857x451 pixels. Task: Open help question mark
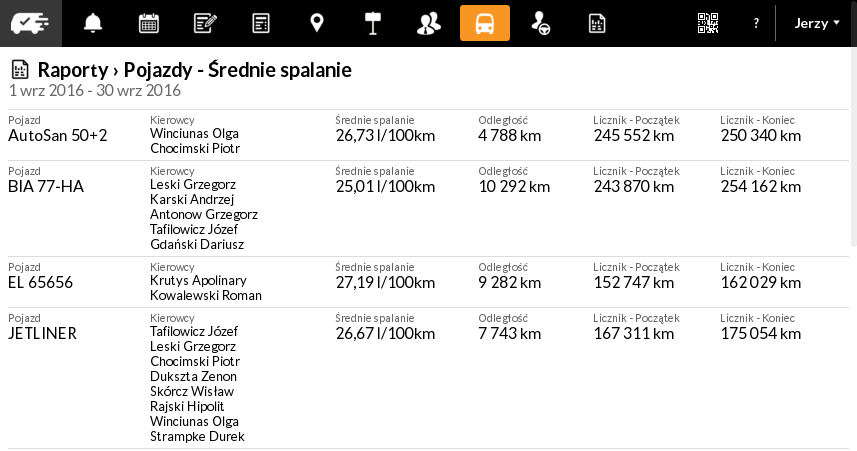pos(756,23)
